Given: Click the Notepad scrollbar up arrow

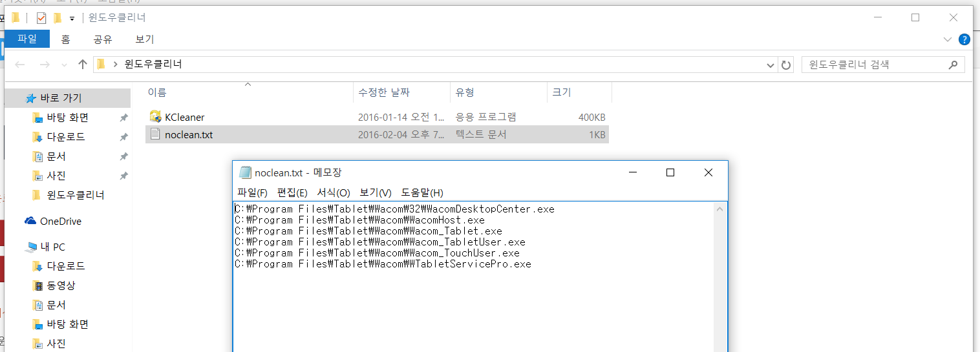Looking at the screenshot, I should (720, 209).
